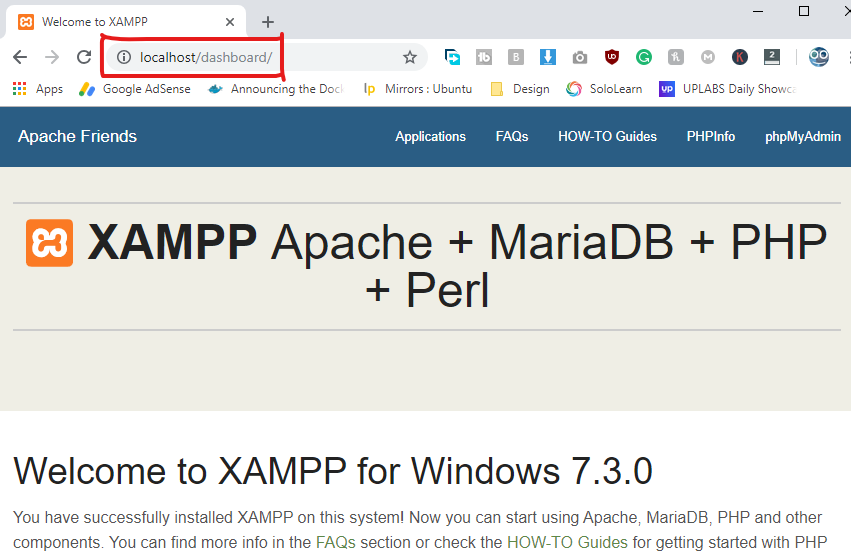851x556 pixels.
Task: Go back using browser back arrow
Action: [20, 57]
